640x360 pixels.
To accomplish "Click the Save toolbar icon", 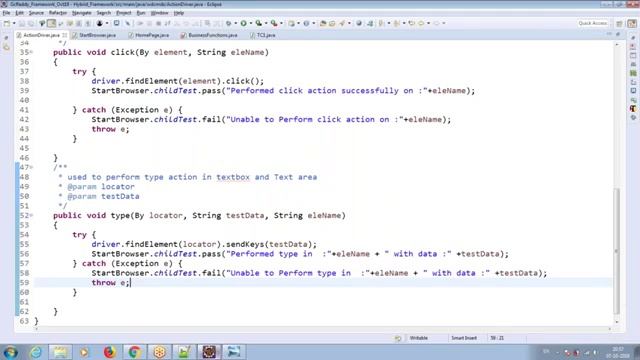I will [x=22, y=23].
